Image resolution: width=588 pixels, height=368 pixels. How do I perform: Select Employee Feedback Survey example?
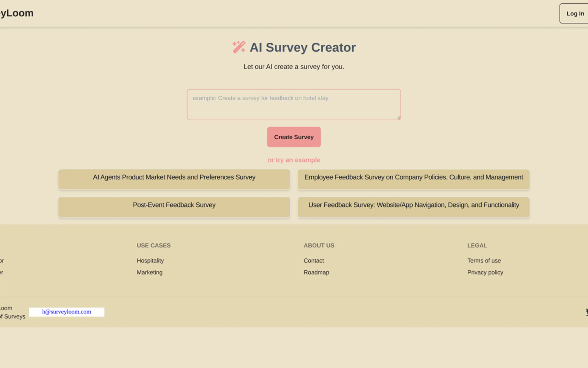tap(413, 179)
